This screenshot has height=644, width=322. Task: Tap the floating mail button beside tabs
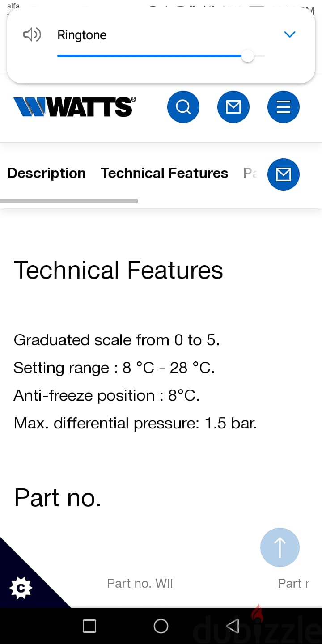[284, 174]
